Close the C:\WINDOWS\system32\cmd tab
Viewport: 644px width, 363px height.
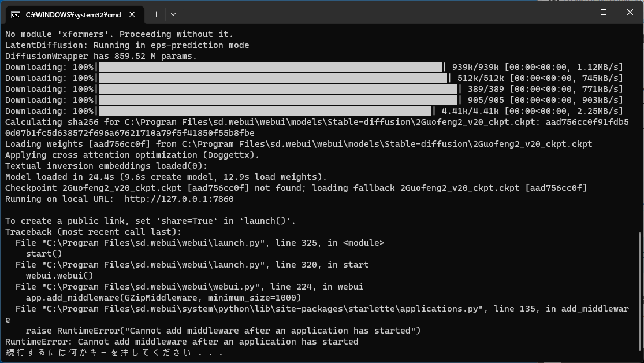click(x=132, y=14)
